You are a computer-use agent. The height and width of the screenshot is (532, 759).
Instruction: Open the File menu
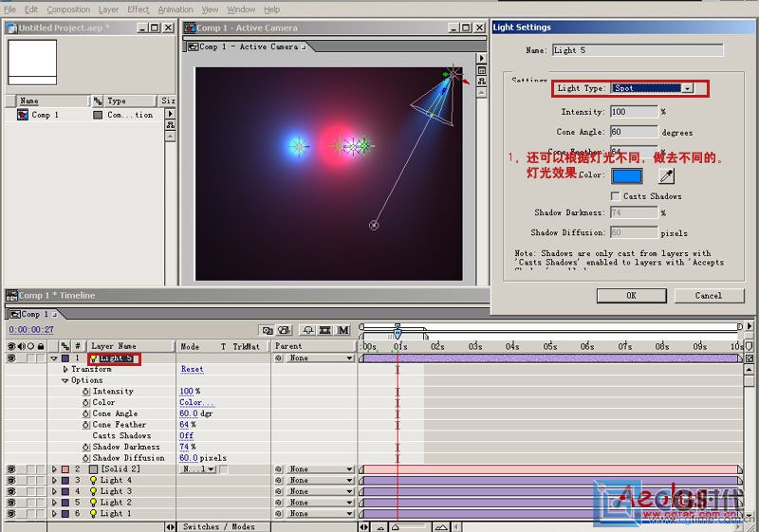click(x=9, y=9)
